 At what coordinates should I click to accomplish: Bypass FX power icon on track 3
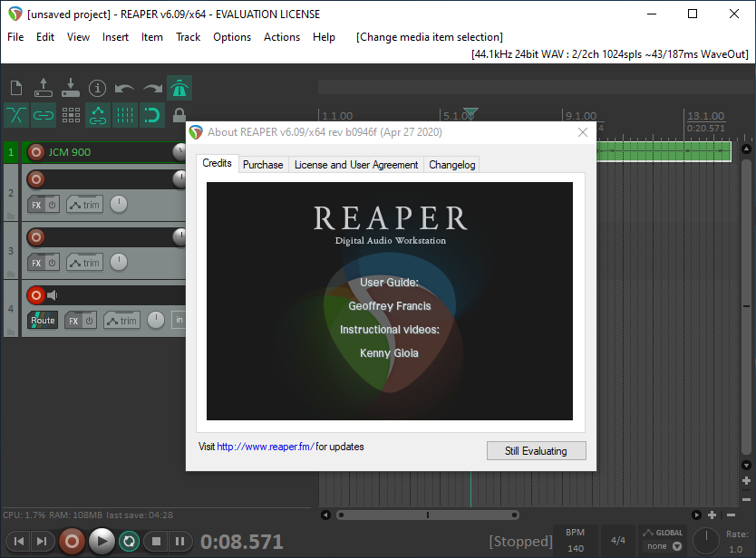tap(52, 263)
